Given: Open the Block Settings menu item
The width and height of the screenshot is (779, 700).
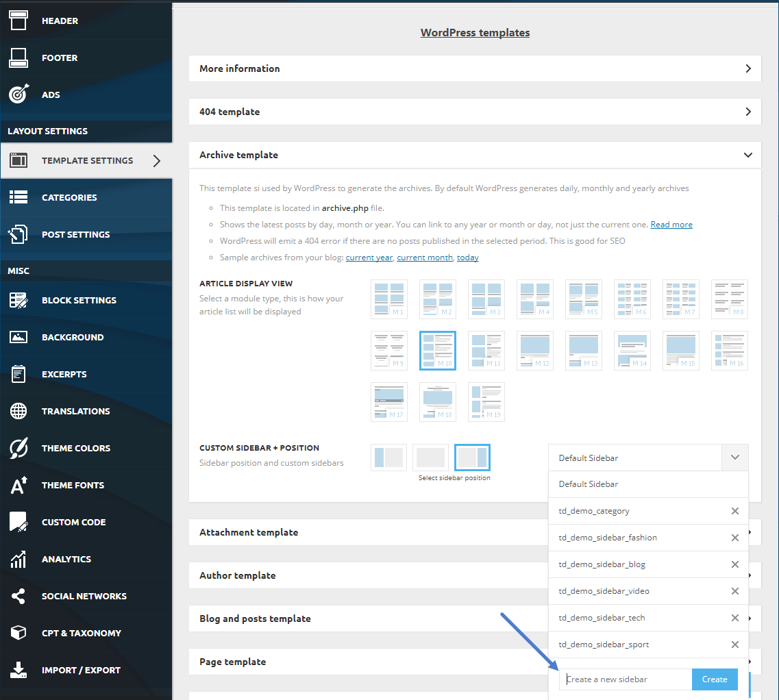Looking at the screenshot, I should click(x=86, y=300).
